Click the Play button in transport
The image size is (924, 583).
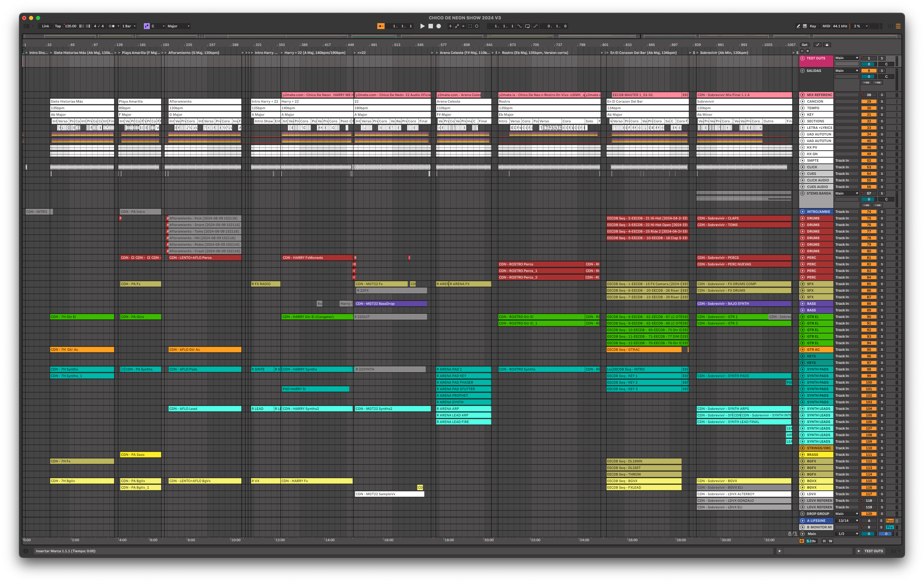(x=422, y=26)
